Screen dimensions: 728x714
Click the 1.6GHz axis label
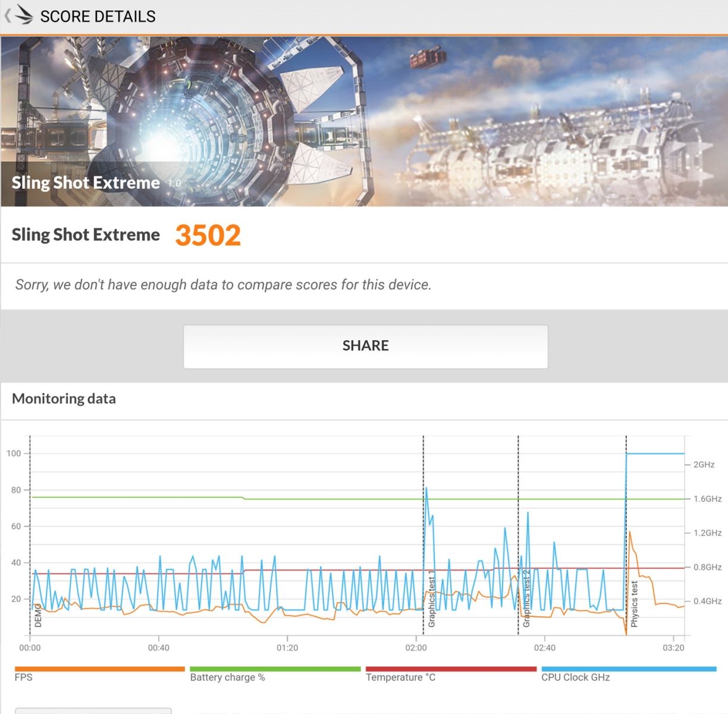[707, 499]
